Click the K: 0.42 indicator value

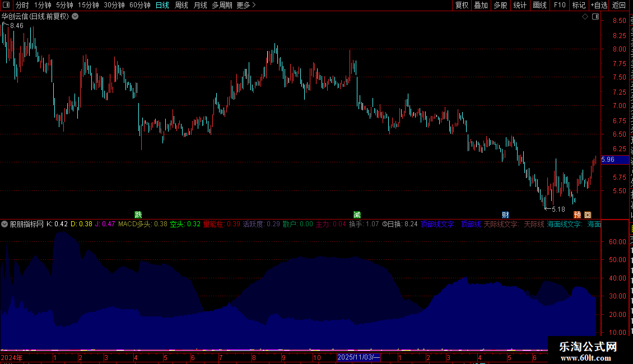pyautogui.click(x=57, y=224)
